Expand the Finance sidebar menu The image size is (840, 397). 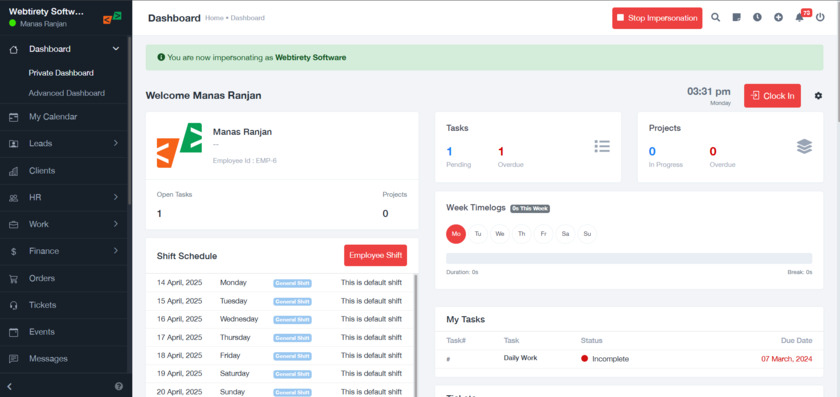click(x=65, y=251)
